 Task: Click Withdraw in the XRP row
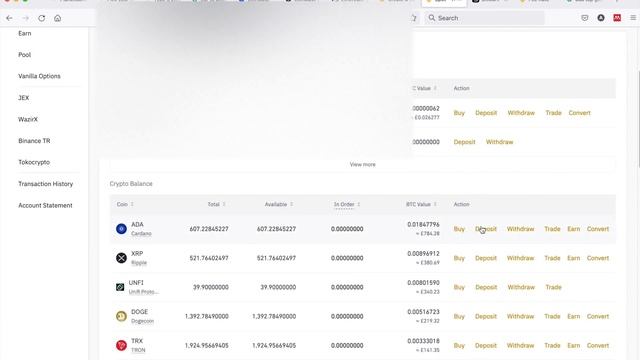(x=520, y=258)
